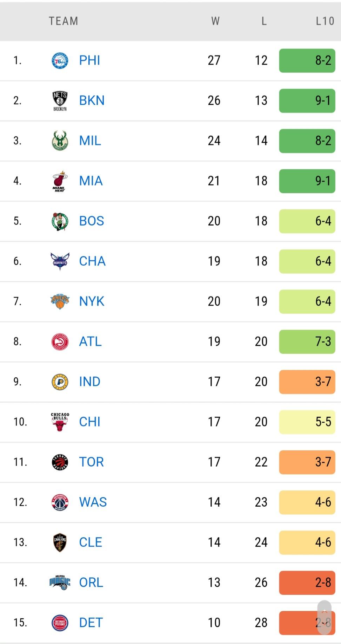Click the Toronto Raptors logo
Screen dimensions: 341x644
click(x=60, y=462)
